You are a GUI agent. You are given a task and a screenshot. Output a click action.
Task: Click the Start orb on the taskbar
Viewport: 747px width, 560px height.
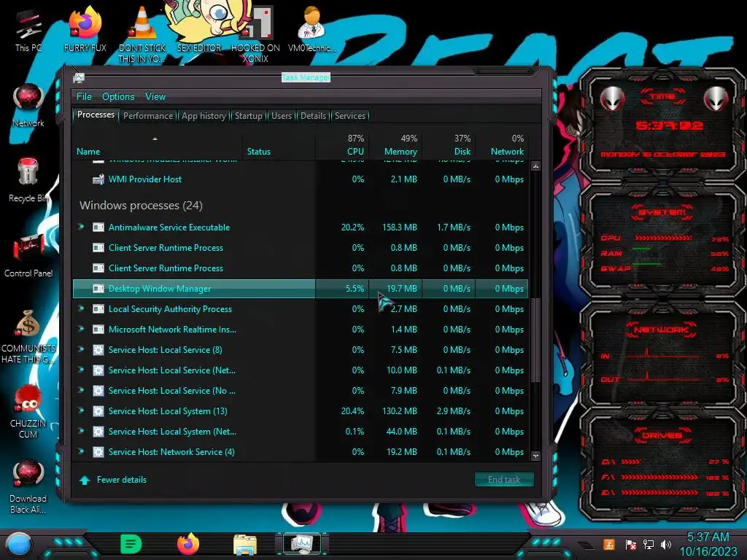click(19, 544)
